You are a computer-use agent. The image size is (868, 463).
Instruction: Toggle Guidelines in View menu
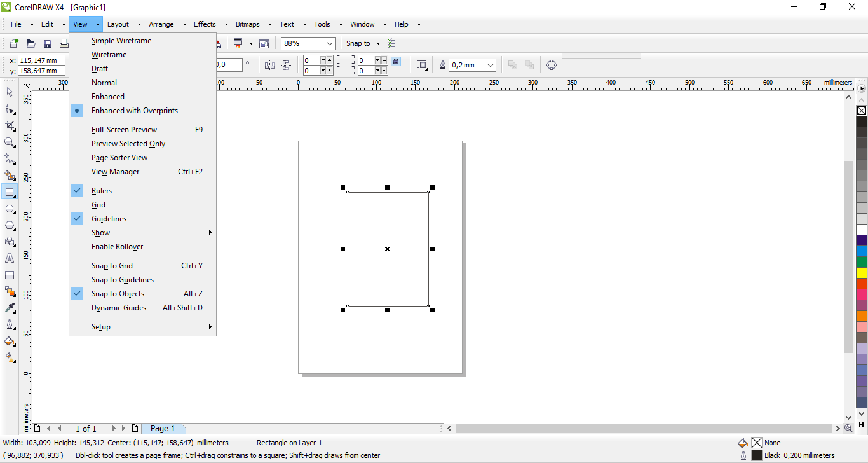pyautogui.click(x=109, y=219)
